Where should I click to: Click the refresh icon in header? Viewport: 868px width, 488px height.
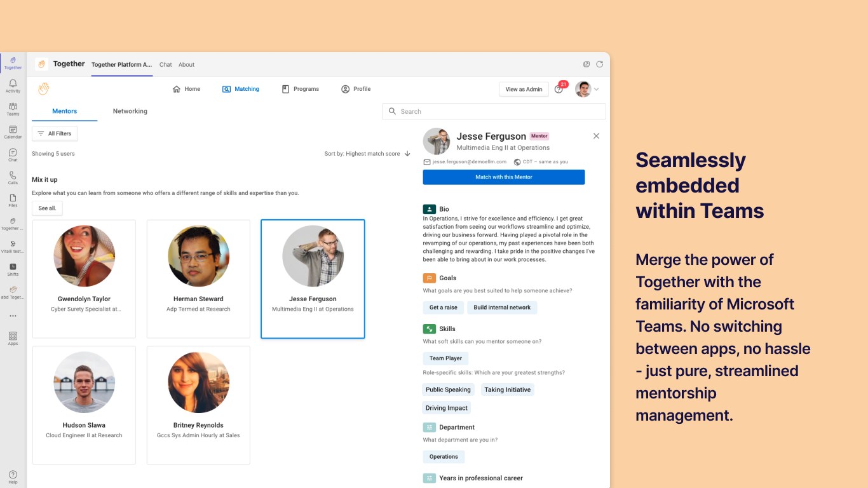599,64
